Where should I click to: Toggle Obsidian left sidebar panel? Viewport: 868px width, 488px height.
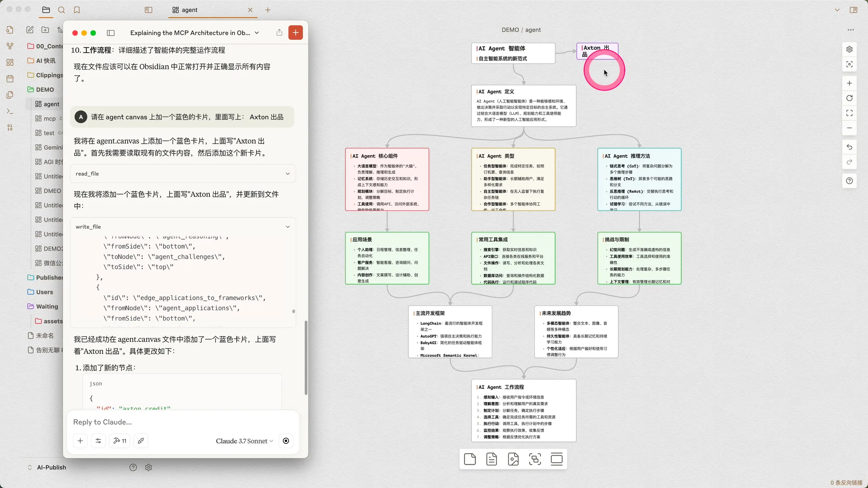click(148, 10)
